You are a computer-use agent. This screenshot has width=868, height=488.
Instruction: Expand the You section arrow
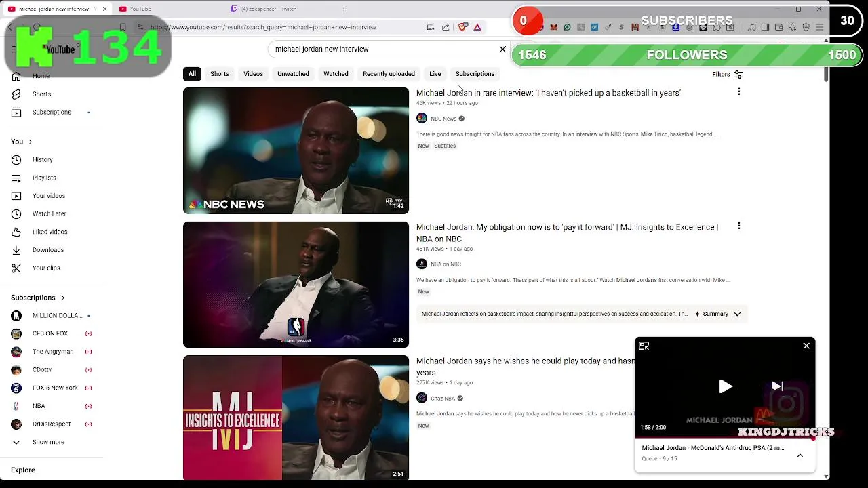coord(30,142)
